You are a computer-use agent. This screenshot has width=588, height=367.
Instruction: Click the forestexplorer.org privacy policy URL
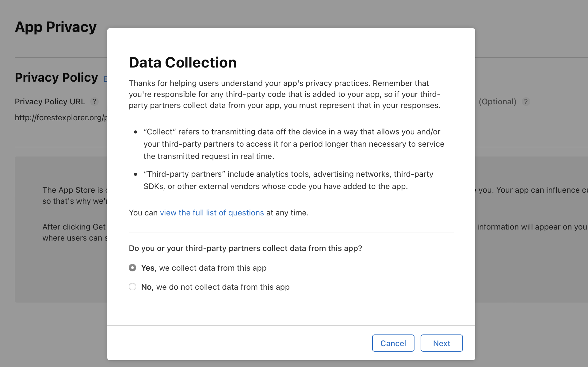point(61,118)
